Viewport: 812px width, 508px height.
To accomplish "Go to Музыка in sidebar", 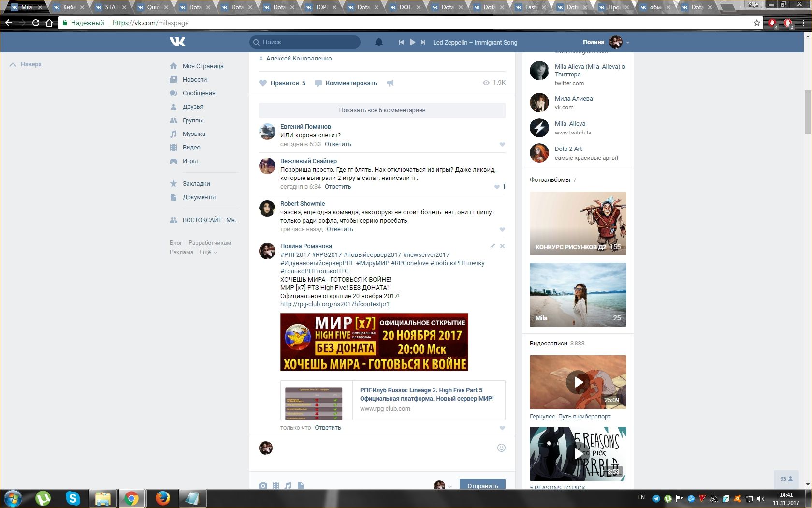I will [194, 134].
